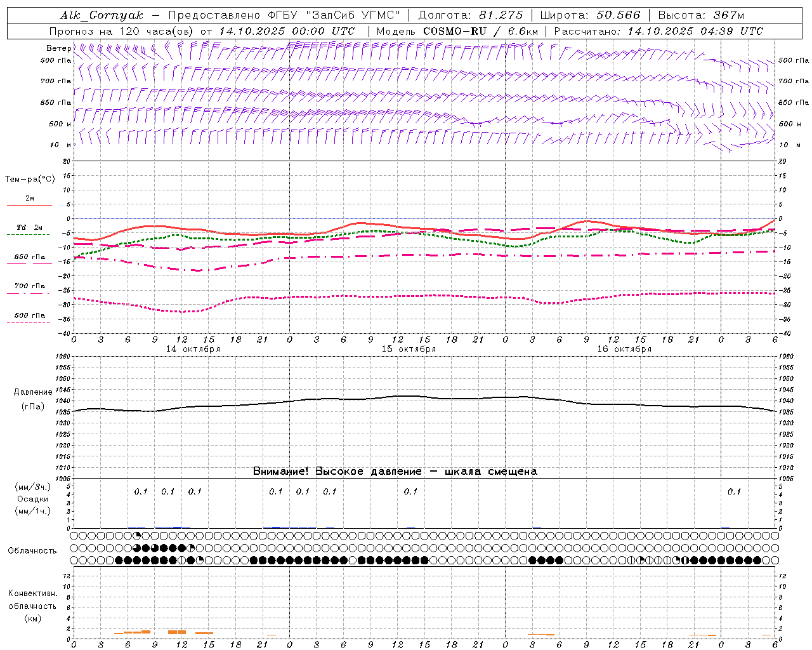Click the date label 16 октября
The height and width of the screenshot is (650, 812).
(x=624, y=349)
